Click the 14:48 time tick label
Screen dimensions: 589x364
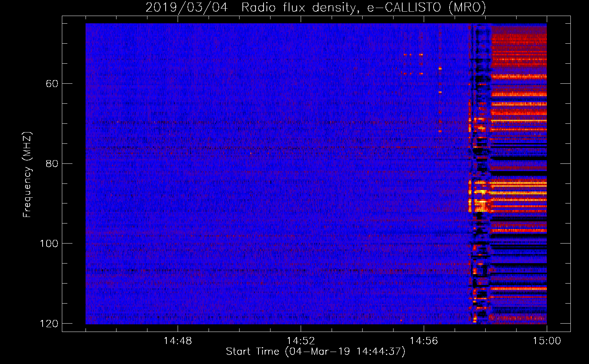click(x=178, y=341)
